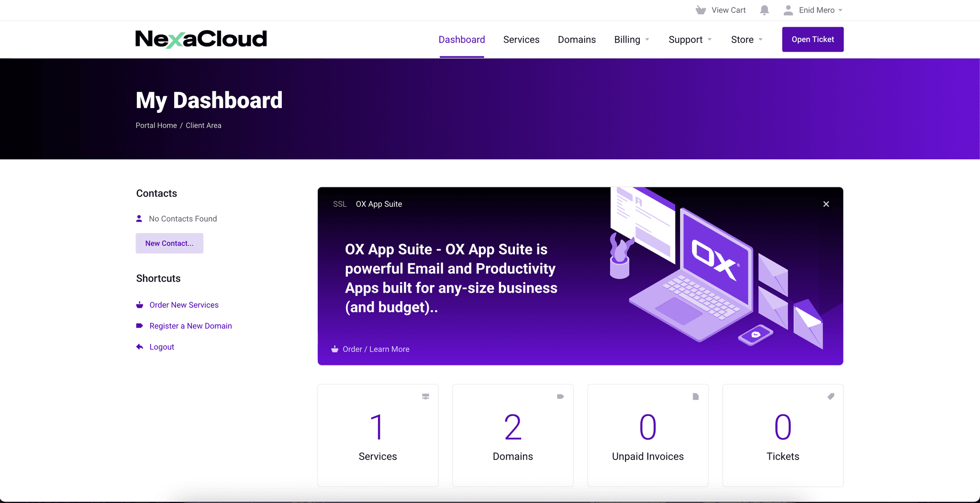The width and height of the screenshot is (980, 503).
Task: Open the notifications bell
Action: pyautogui.click(x=764, y=10)
